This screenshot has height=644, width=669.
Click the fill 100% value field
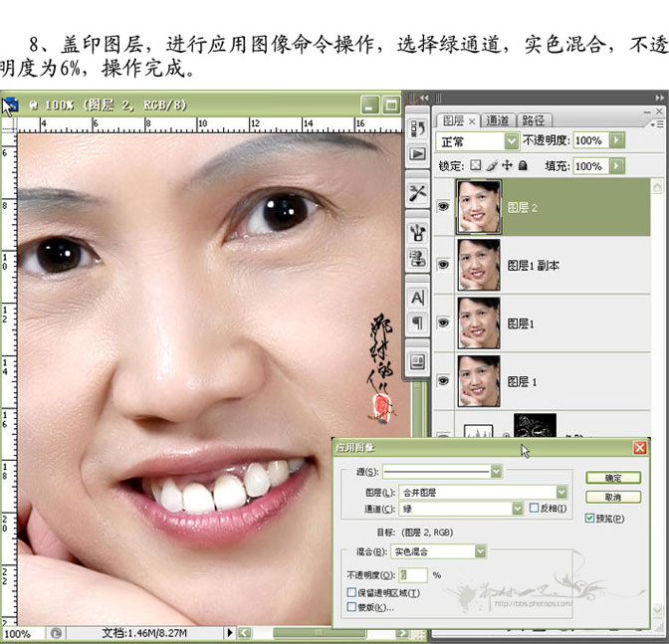pos(591,165)
